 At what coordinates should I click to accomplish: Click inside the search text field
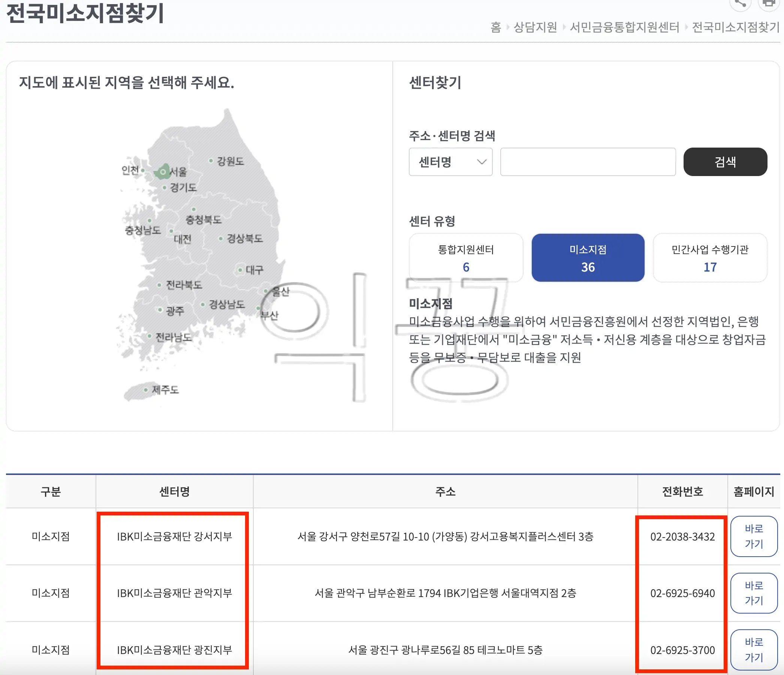pyautogui.click(x=587, y=162)
